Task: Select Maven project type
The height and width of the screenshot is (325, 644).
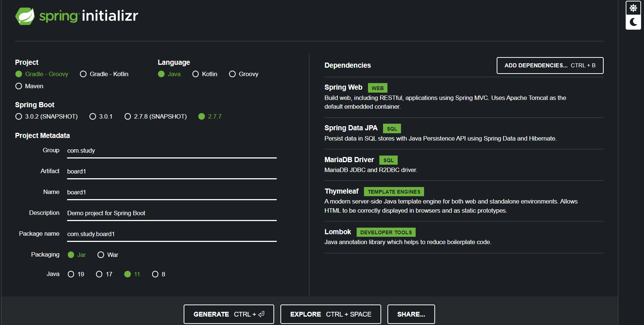Action: (29, 86)
